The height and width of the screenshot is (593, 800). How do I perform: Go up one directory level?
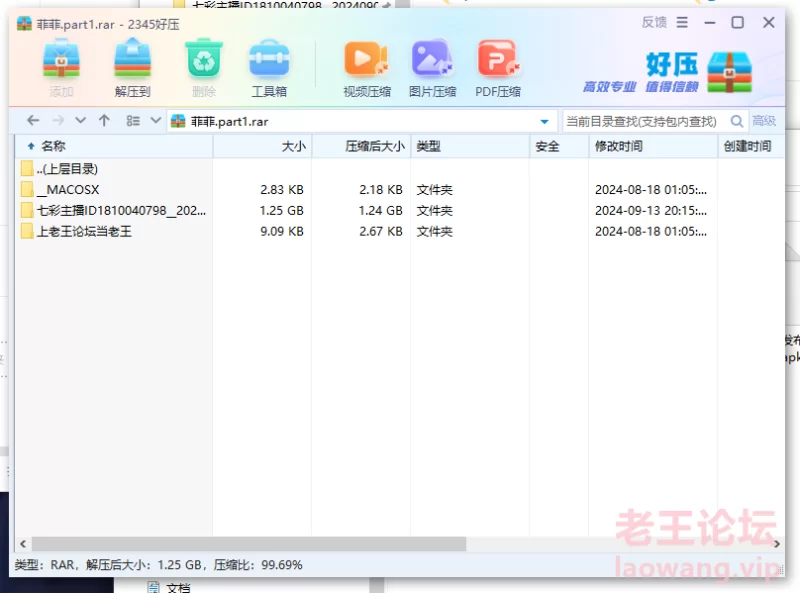(x=104, y=121)
